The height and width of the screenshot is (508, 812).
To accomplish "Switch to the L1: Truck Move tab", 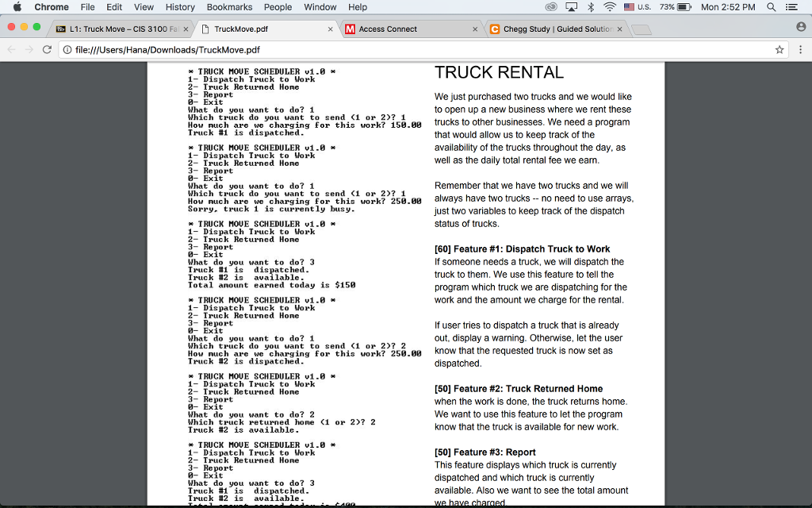I will (123, 29).
